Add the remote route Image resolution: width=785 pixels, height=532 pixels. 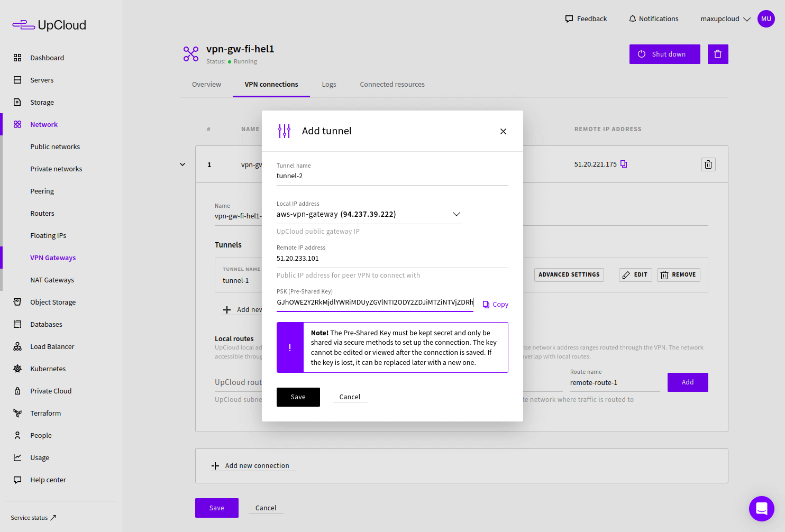pyautogui.click(x=688, y=382)
